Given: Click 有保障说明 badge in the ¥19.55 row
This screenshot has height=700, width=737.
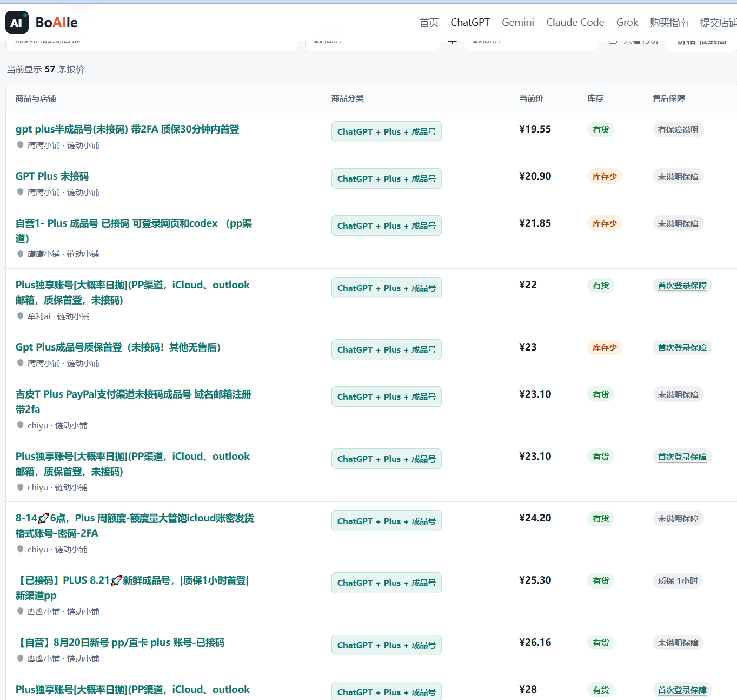Looking at the screenshot, I should (678, 129).
